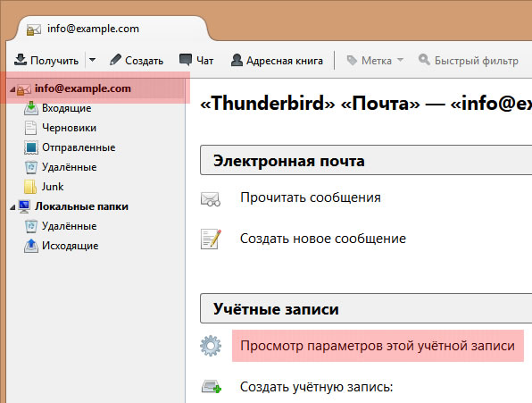The height and width of the screenshot is (403, 532).
Task: Click the Получить download icon
Action: [21, 59]
